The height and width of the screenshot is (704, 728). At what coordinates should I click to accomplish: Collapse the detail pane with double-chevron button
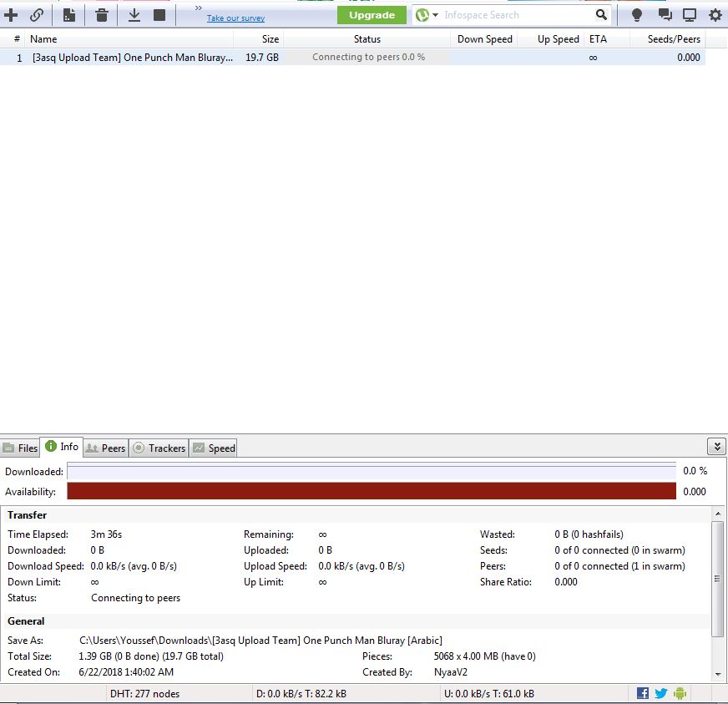click(716, 447)
